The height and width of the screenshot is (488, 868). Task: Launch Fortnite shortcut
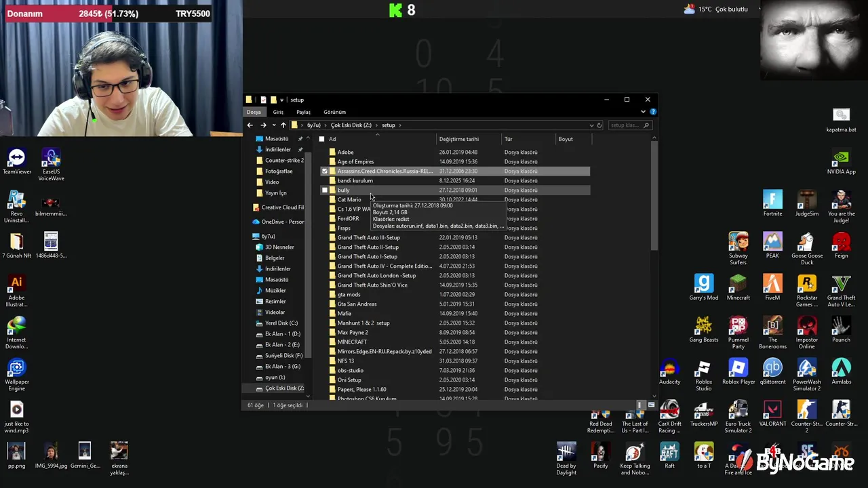[x=772, y=203]
